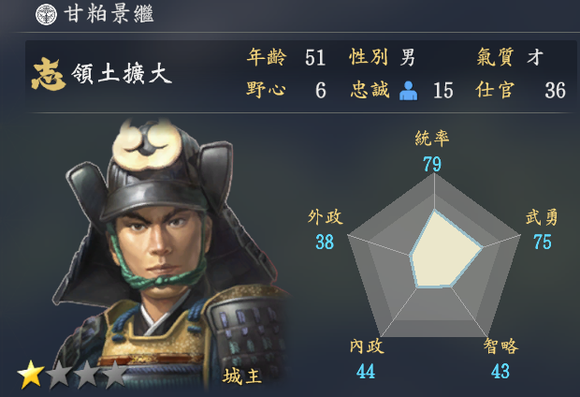Click the 統率 stat value 79
580x397 pixels.
[x=432, y=164]
